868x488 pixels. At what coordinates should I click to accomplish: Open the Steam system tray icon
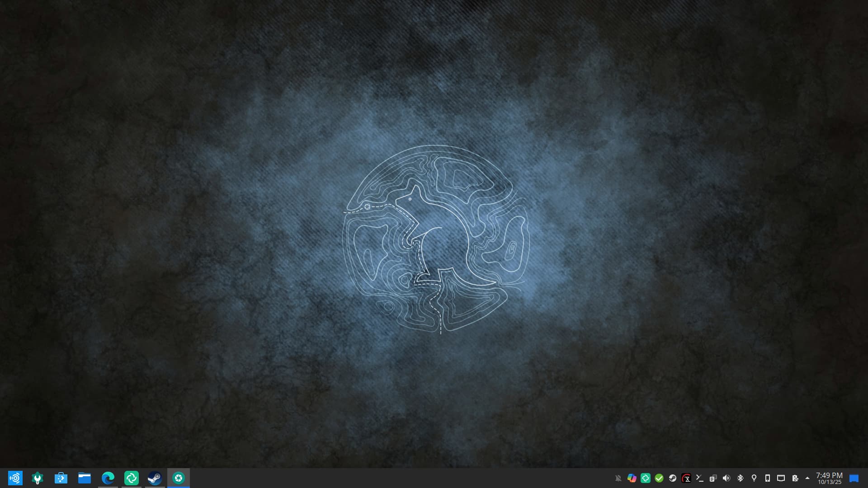coord(673,478)
